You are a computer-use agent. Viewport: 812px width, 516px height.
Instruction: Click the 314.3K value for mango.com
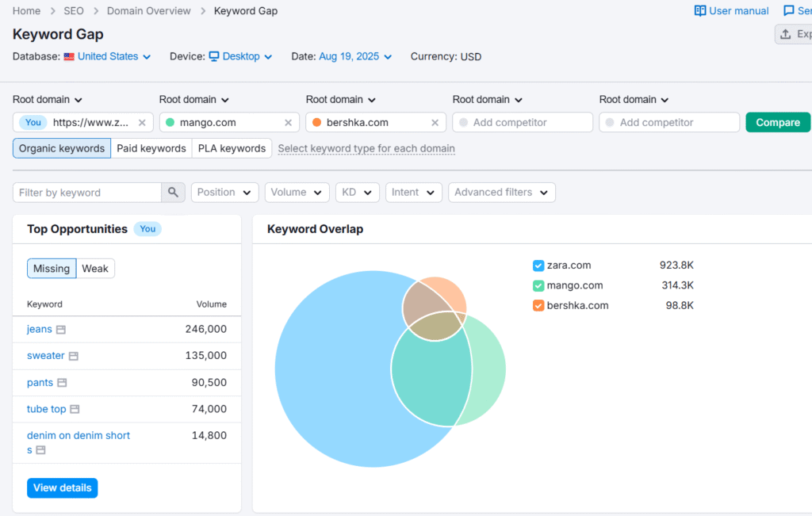click(677, 285)
